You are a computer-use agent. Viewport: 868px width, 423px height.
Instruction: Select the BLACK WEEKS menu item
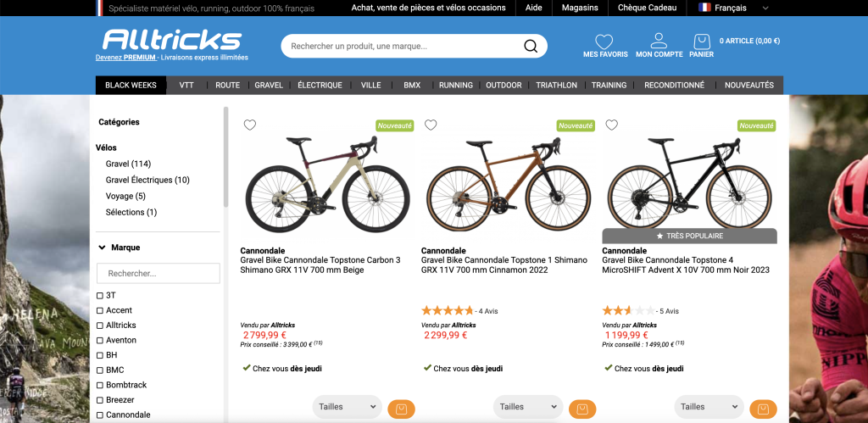click(x=131, y=86)
